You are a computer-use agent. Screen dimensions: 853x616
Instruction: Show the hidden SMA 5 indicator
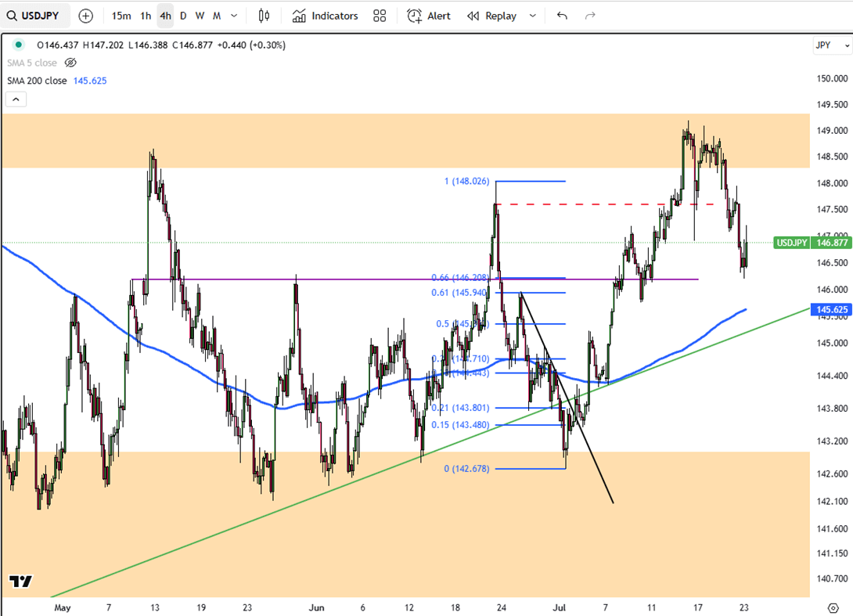point(70,63)
